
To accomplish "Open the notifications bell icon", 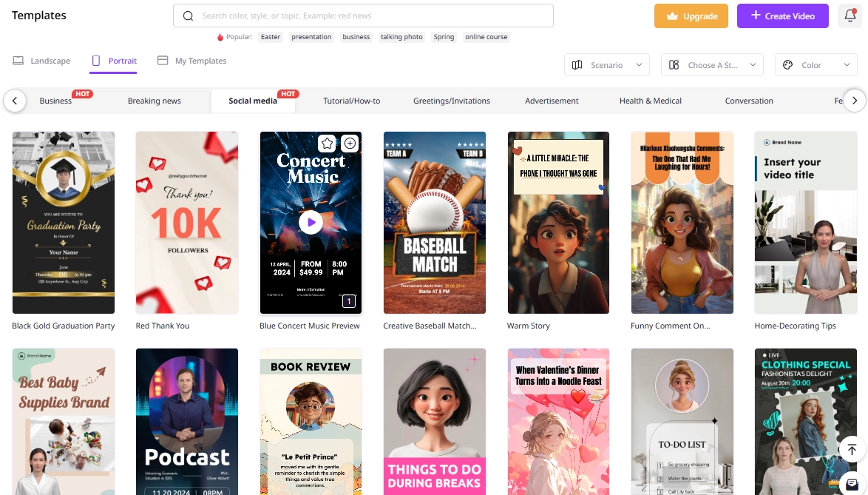I will (850, 16).
